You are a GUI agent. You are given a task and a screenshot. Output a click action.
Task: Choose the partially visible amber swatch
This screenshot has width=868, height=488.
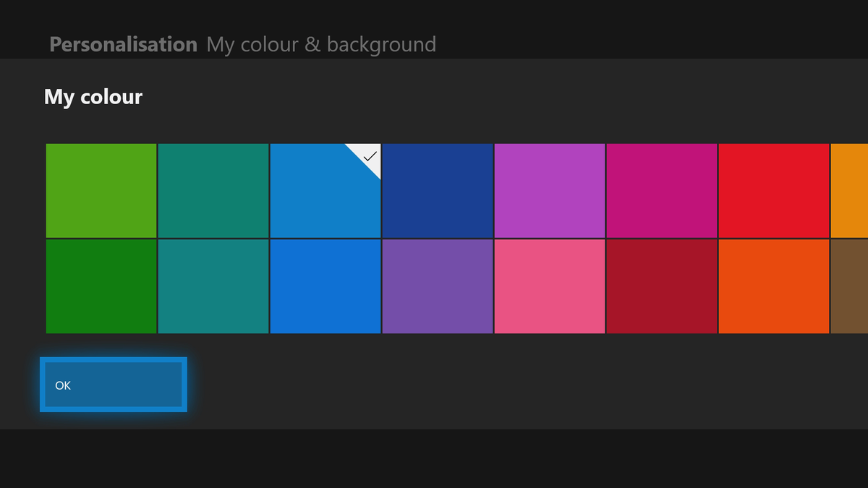click(x=850, y=190)
